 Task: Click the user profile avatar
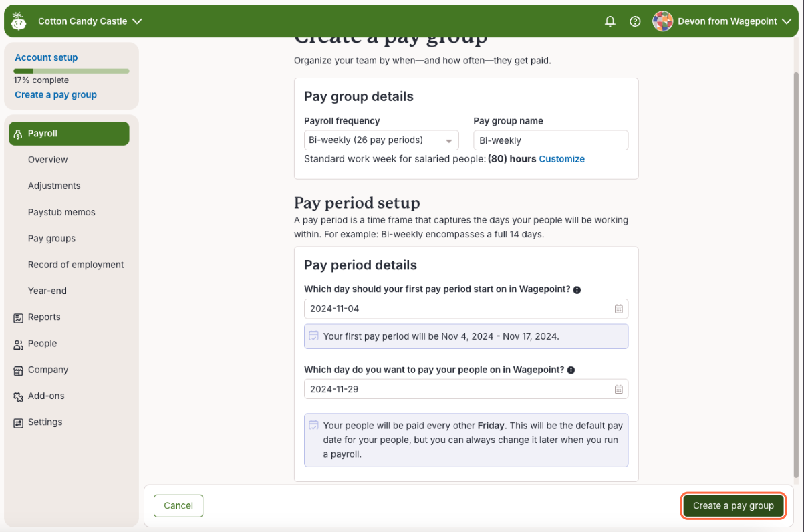pos(662,21)
